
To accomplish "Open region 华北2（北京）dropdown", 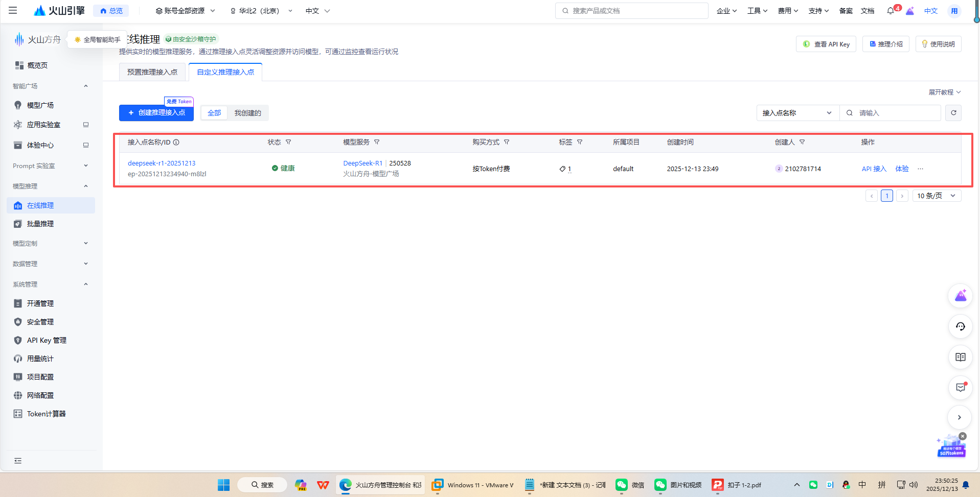I will tap(261, 11).
